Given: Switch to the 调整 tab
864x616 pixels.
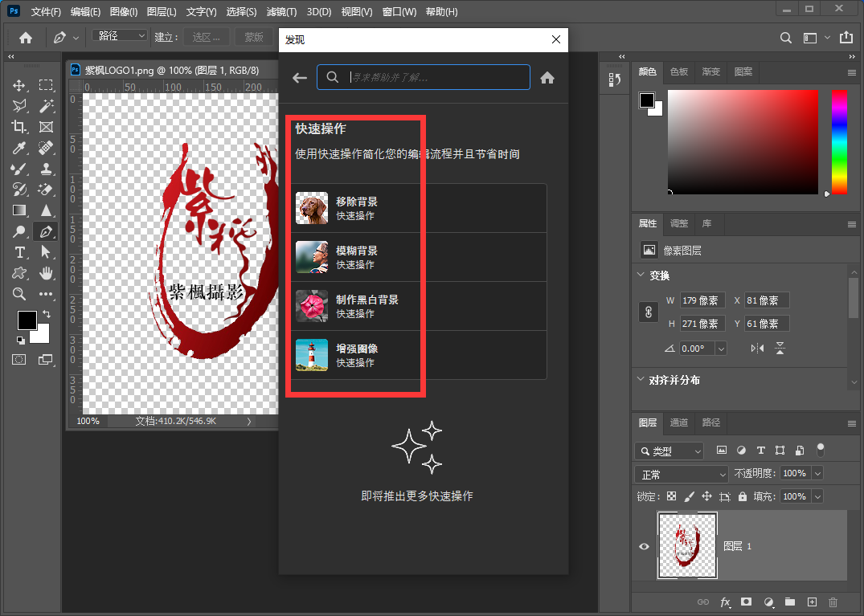Looking at the screenshot, I should (x=679, y=223).
